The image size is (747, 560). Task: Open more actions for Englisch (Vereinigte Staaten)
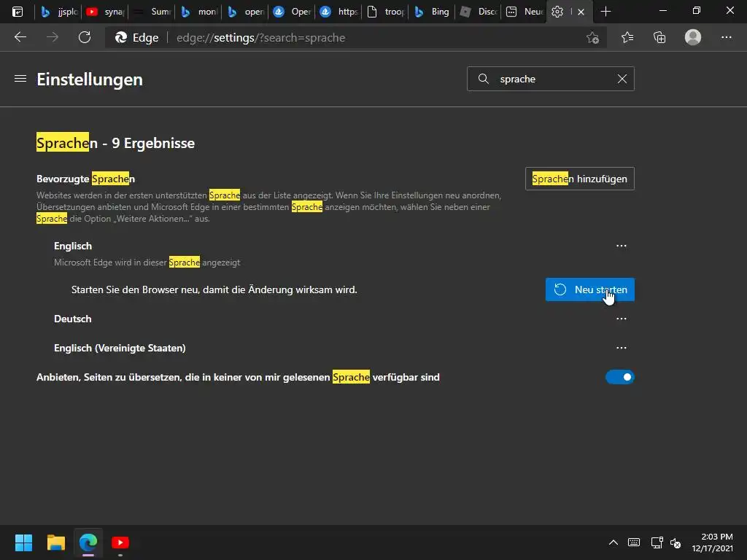pos(622,348)
